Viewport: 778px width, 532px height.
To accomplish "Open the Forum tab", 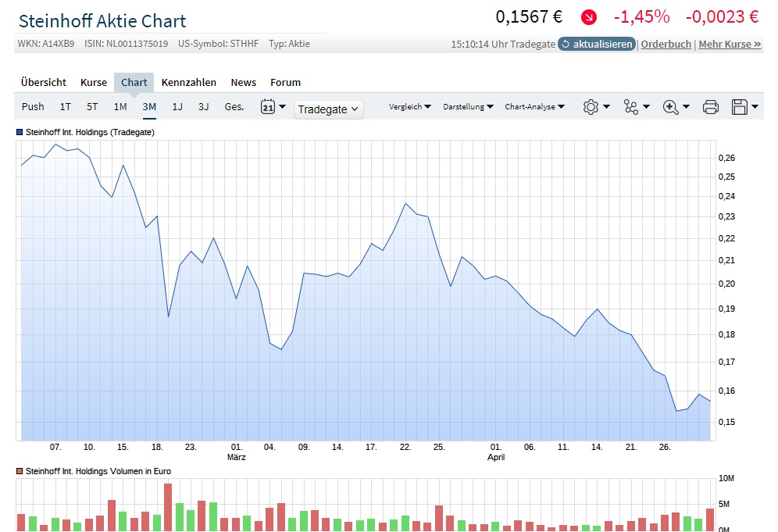I will pos(285,82).
